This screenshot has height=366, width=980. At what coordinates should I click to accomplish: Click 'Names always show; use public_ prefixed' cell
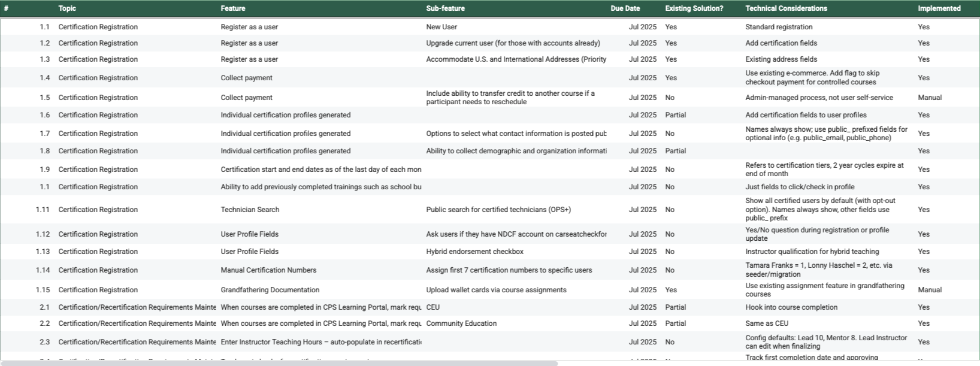click(826, 134)
